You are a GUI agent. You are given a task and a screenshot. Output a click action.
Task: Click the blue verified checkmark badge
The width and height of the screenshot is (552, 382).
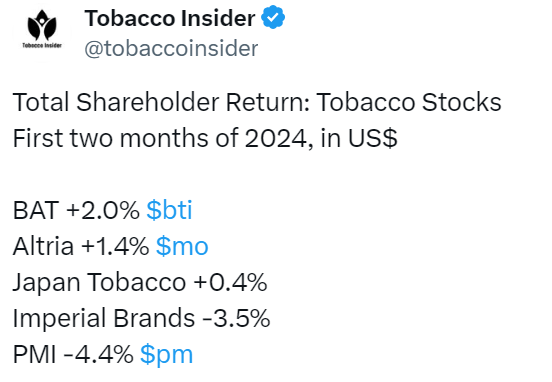coord(273,17)
